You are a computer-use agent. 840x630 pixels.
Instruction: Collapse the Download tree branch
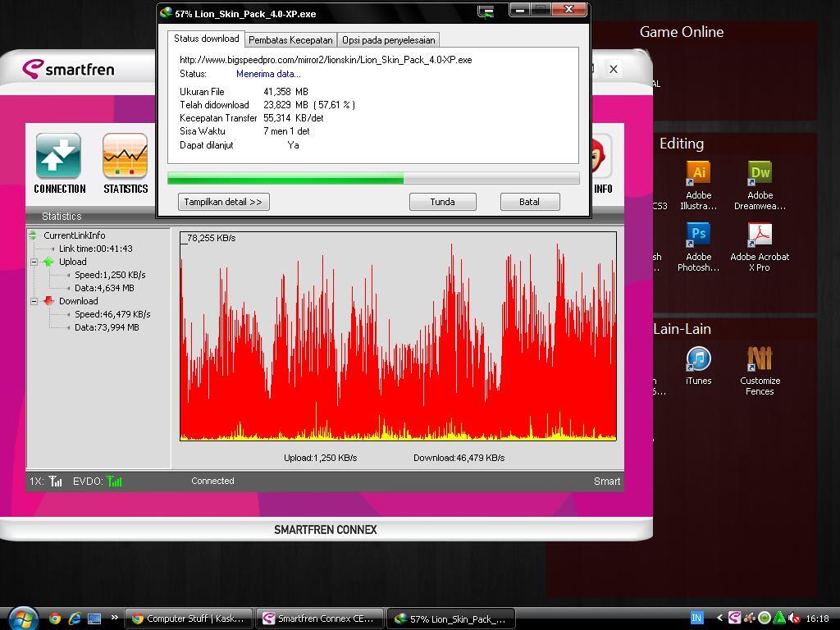coord(34,301)
